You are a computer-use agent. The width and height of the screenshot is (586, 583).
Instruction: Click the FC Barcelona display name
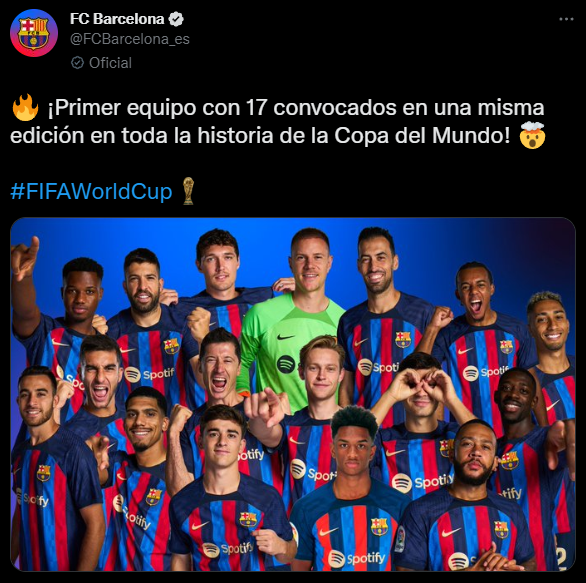117,19
